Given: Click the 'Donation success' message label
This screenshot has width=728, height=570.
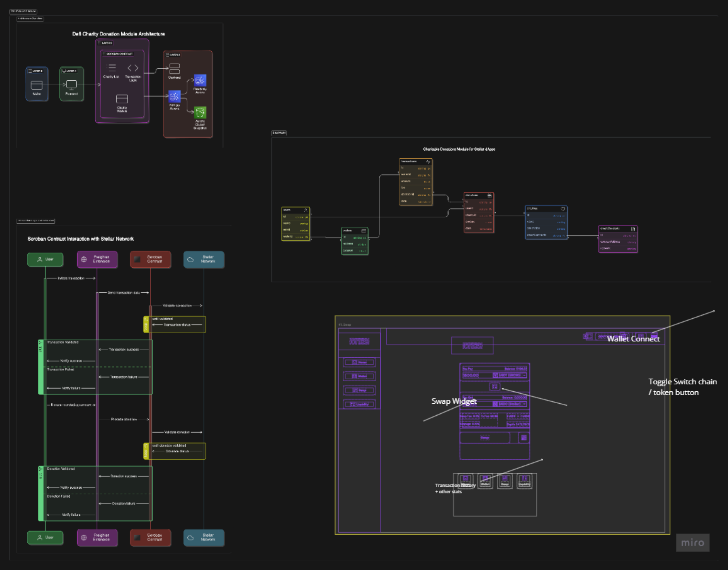Looking at the screenshot, I should [123, 476].
